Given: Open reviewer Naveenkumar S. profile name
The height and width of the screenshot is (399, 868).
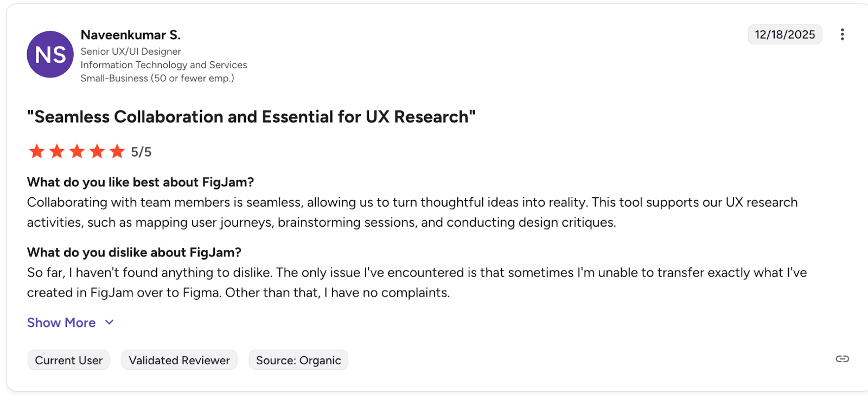Looking at the screenshot, I should click(131, 35).
